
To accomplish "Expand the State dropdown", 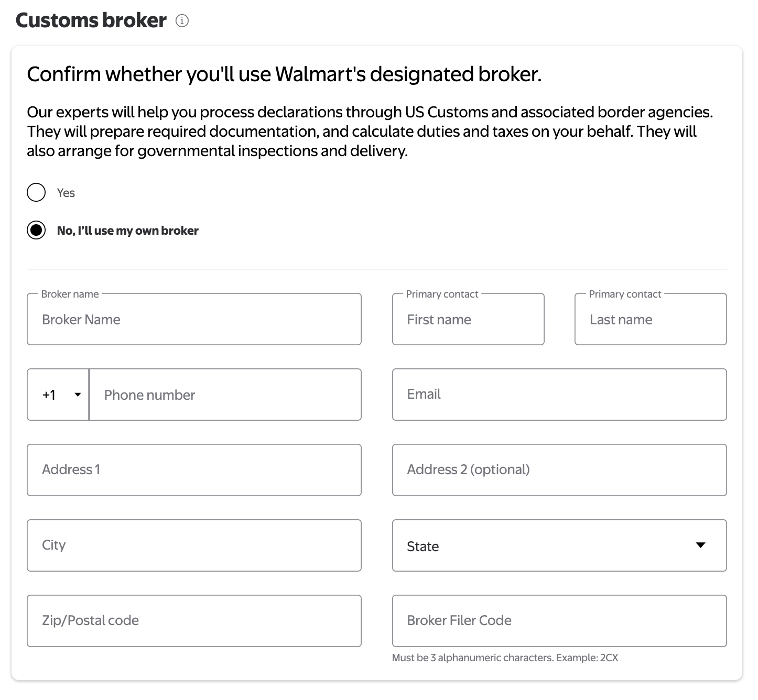I will pyautogui.click(x=559, y=545).
